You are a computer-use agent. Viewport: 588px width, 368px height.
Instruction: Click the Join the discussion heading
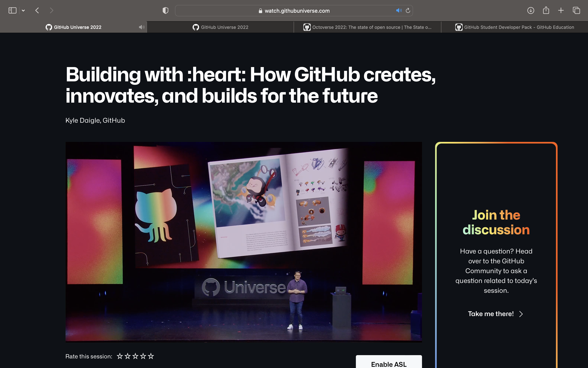[x=496, y=222]
